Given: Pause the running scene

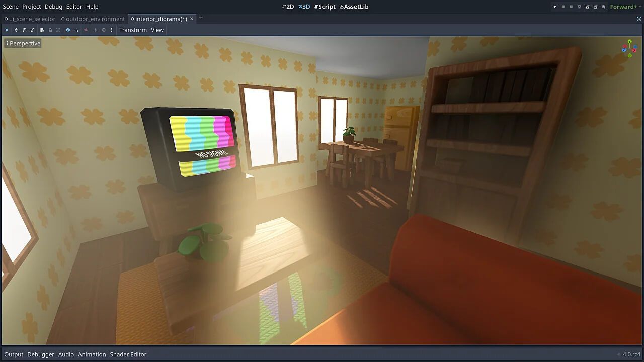Looking at the screenshot, I should tap(563, 7).
